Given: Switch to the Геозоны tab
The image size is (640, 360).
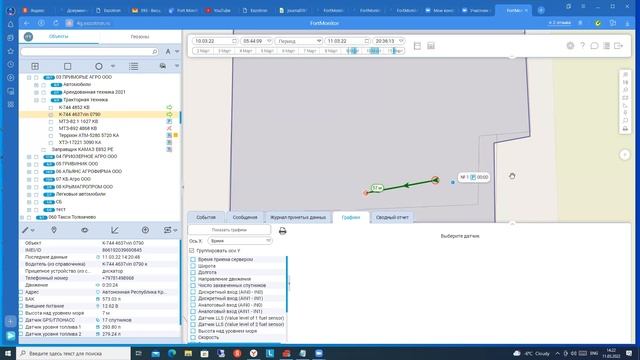Looking at the screenshot, I should (x=140, y=37).
